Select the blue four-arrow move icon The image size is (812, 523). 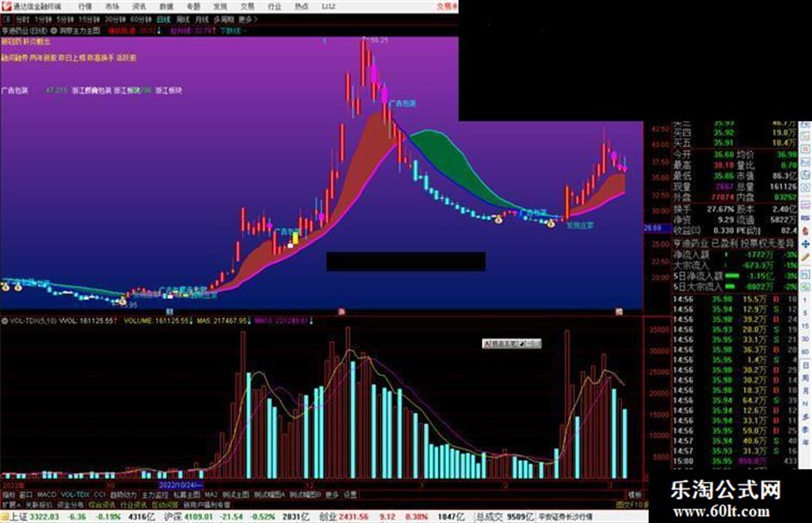tap(805, 244)
